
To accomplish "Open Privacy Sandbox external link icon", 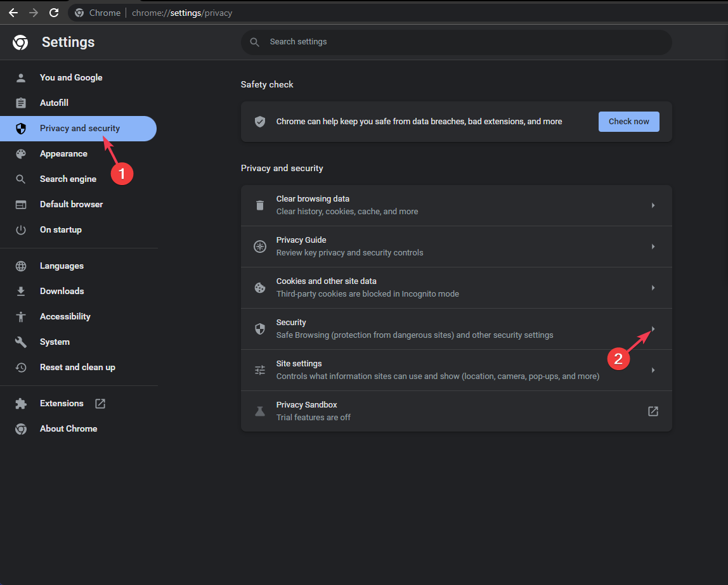I will point(653,411).
